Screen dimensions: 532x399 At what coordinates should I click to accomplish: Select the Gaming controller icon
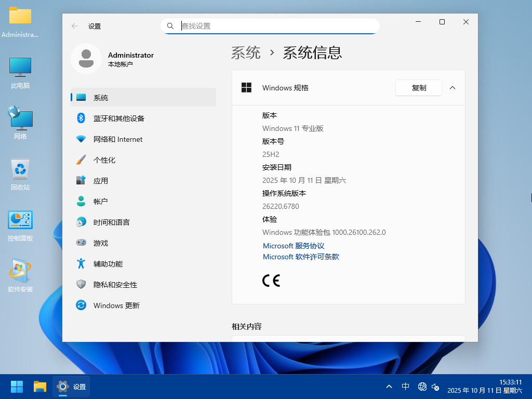coord(81,243)
